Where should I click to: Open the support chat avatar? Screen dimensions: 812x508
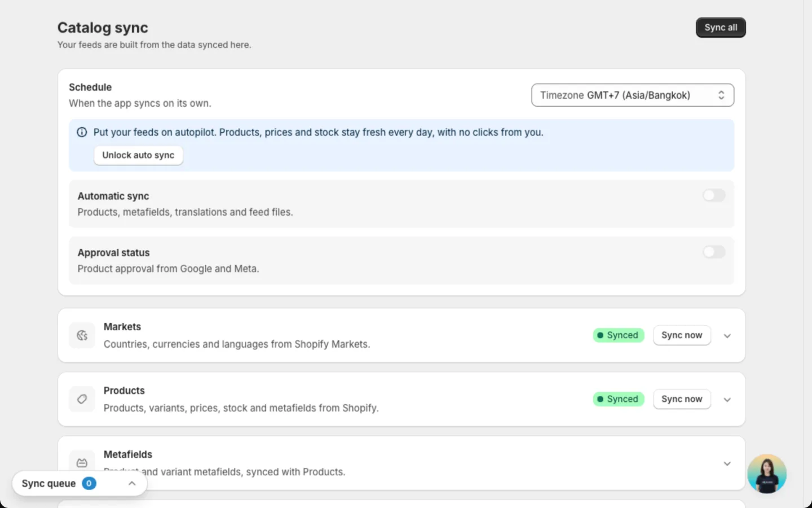click(767, 474)
